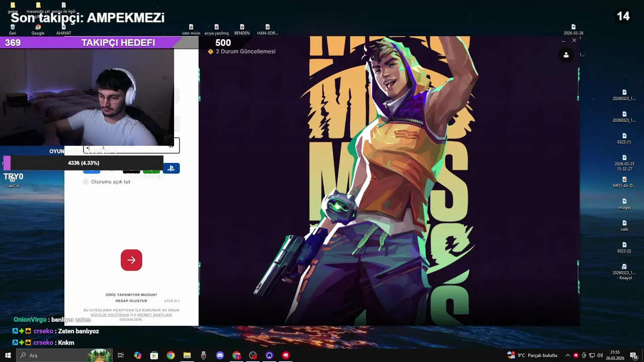Click the 'Son takipçi: AMPEKMEZİ' overlay text
Image resolution: width=644 pixels, height=362 pixels.
(x=88, y=18)
